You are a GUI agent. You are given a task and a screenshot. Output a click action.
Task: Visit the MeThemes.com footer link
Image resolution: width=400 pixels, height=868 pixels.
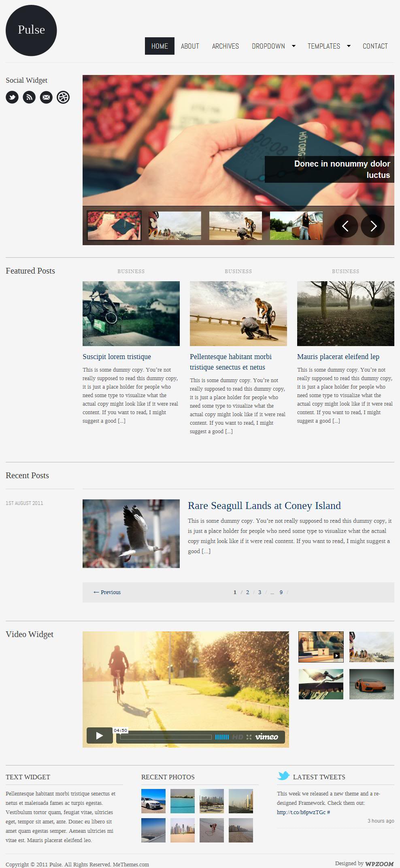click(131, 864)
